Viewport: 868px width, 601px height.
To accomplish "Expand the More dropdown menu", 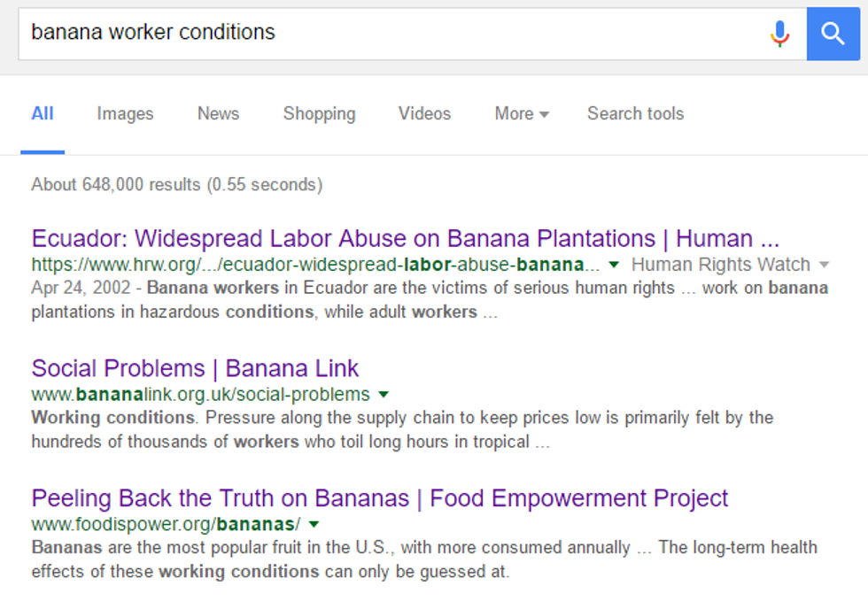I will point(522,113).
